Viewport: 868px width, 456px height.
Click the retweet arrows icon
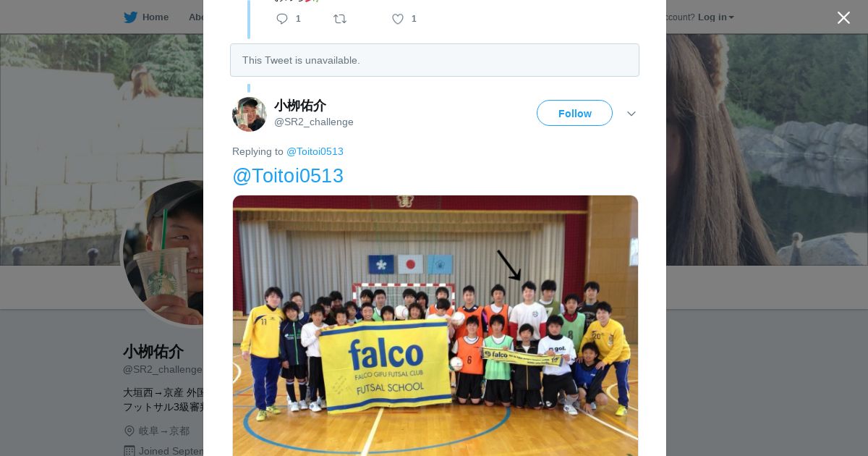pyautogui.click(x=340, y=19)
